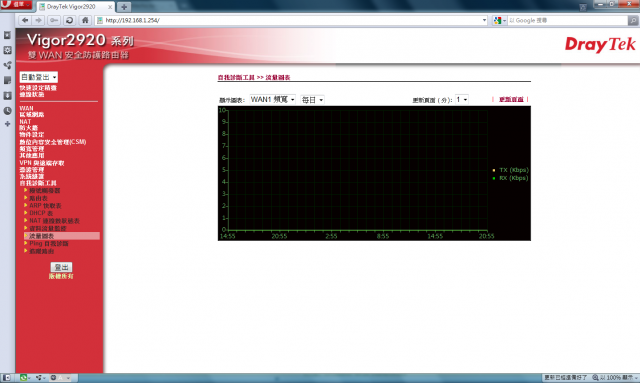Open the Opera menu button

[x=16, y=4]
